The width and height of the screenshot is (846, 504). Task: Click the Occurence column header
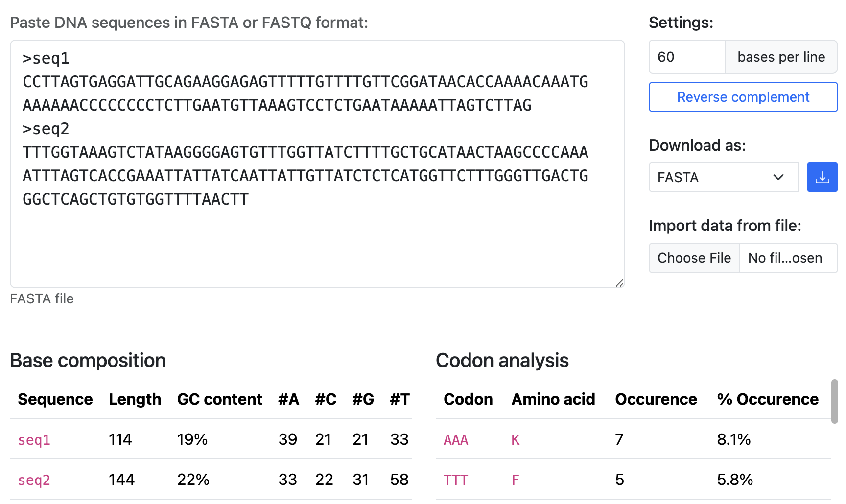pyautogui.click(x=656, y=399)
